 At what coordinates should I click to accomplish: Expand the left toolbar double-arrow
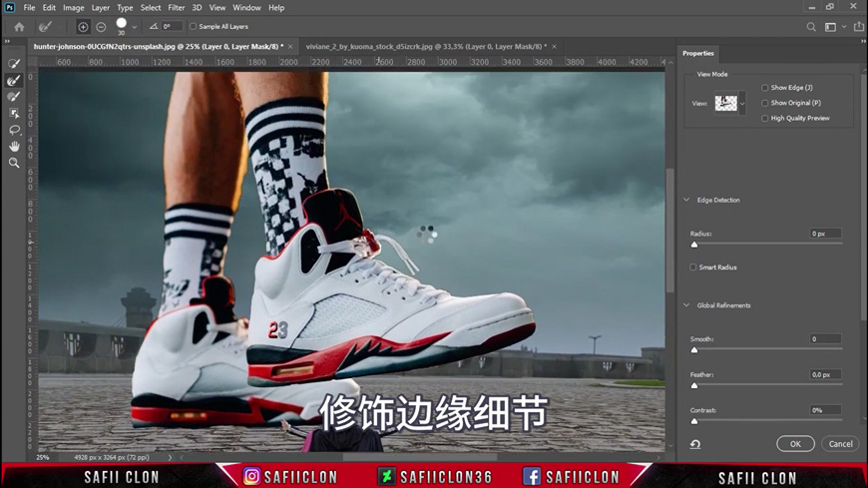[x=7, y=41]
